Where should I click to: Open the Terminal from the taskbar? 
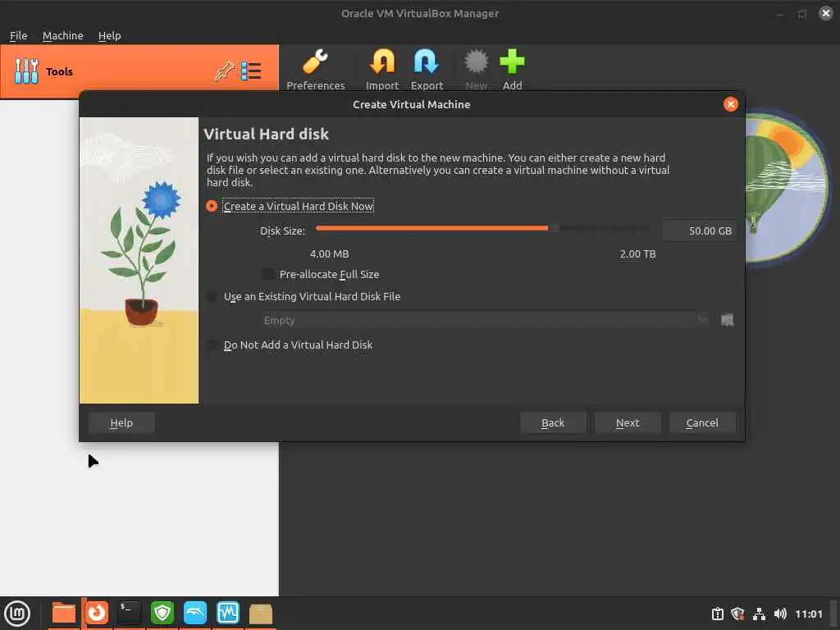(x=129, y=613)
